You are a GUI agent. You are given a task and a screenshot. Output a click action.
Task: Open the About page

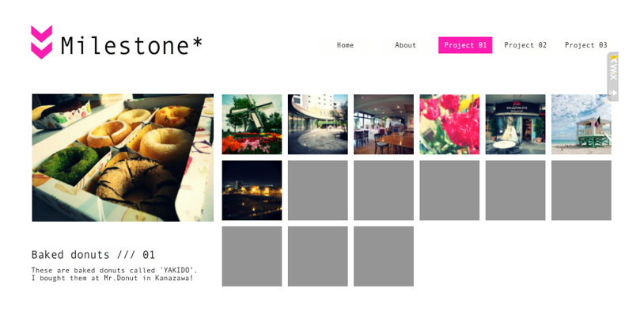pyautogui.click(x=405, y=45)
